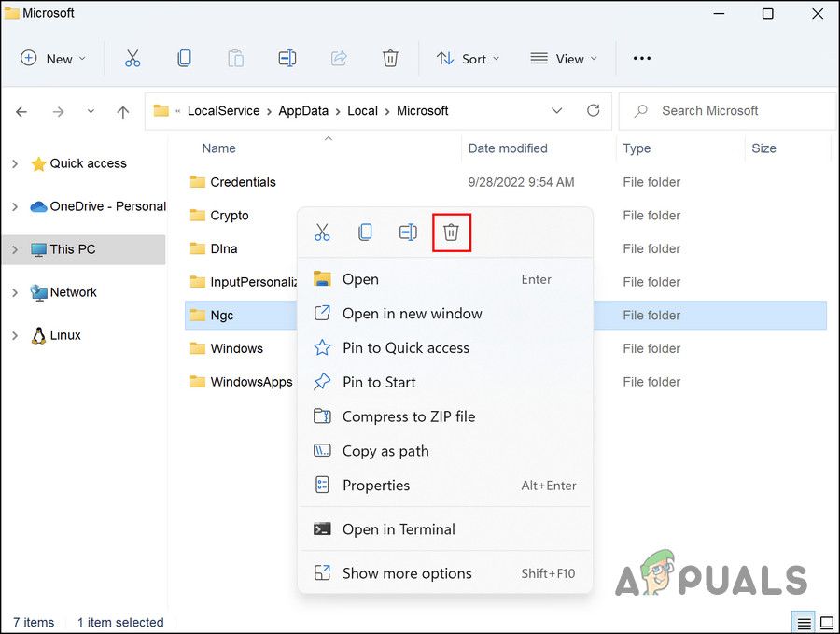The image size is (840, 634).
Task: Expand the This PC tree node
Action: 15,249
